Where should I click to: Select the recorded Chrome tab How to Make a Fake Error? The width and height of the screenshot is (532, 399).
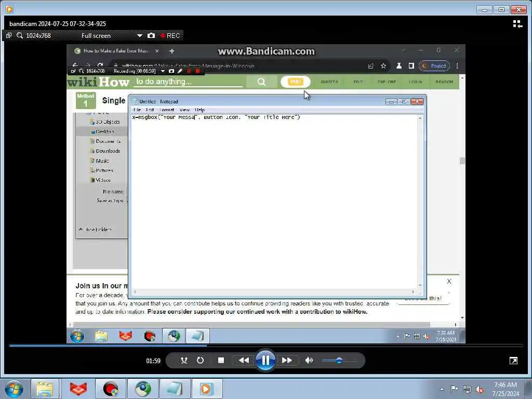click(x=116, y=51)
